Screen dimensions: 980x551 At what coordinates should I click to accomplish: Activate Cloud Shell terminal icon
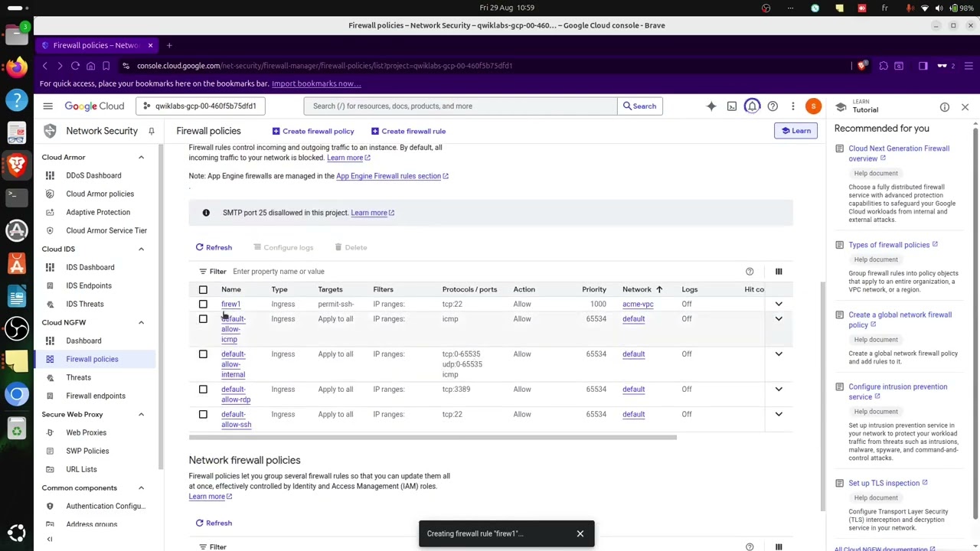[x=732, y=106]
